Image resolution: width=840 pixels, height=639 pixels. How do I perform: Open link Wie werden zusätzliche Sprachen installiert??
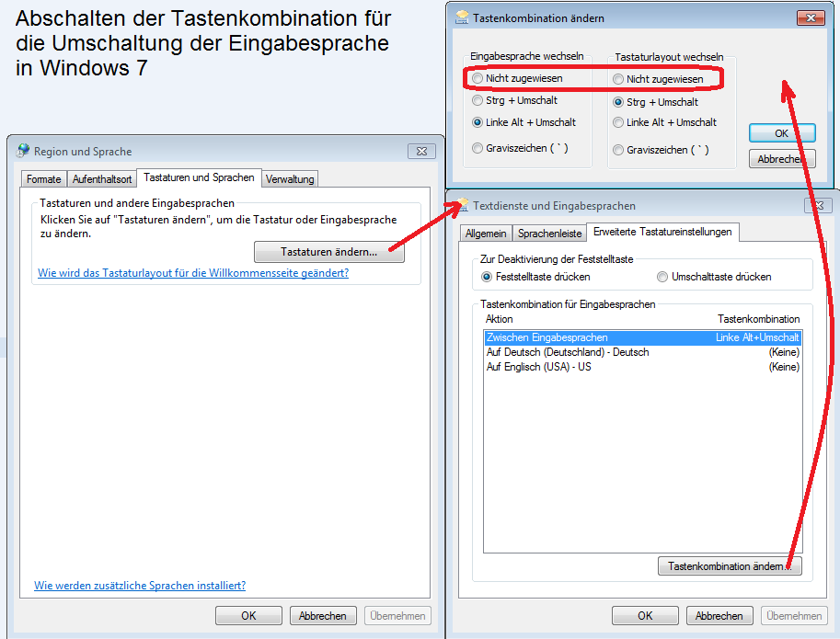(140, 586)
